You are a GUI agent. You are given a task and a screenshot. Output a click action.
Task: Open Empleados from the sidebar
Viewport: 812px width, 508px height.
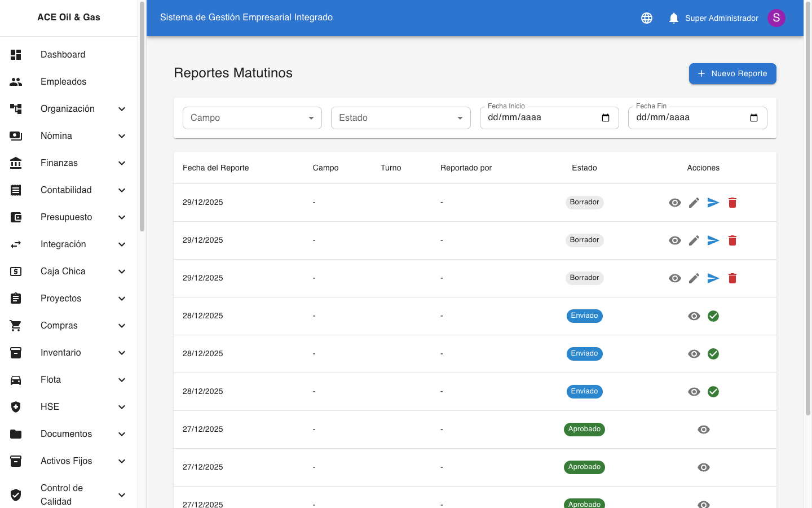pos(63,82)
